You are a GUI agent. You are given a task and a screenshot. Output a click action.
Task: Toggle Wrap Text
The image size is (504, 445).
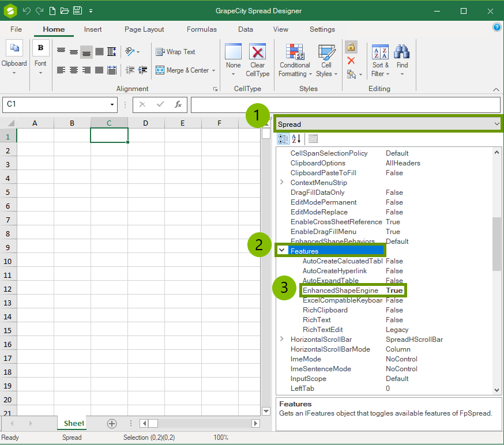[x=175, y=52]
